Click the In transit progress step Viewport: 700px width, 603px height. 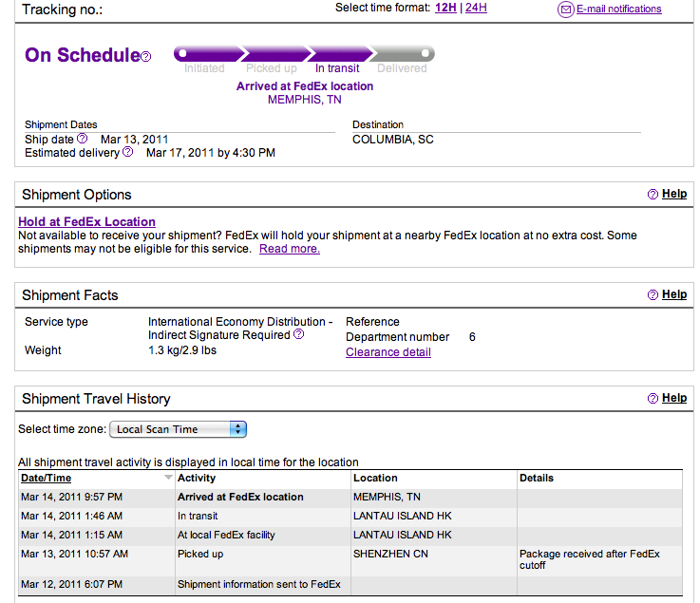click(337, 68)
